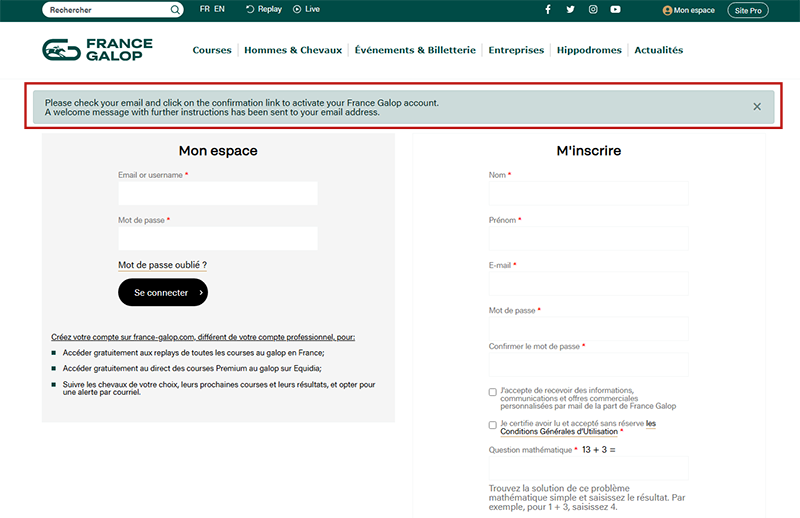
Task: Open the Actualités menu item
Action: [659, 50]
